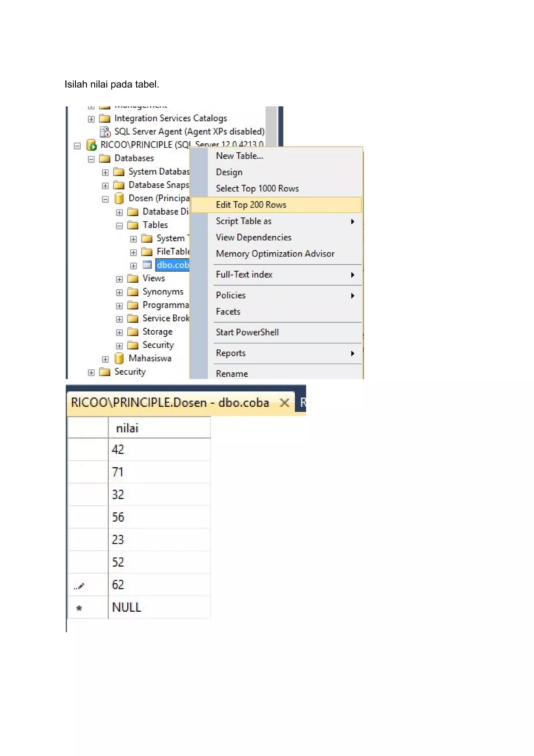Screen dimensions: 534x756
Task: Expand the Synonyms folder node
Action: [119, 293]
